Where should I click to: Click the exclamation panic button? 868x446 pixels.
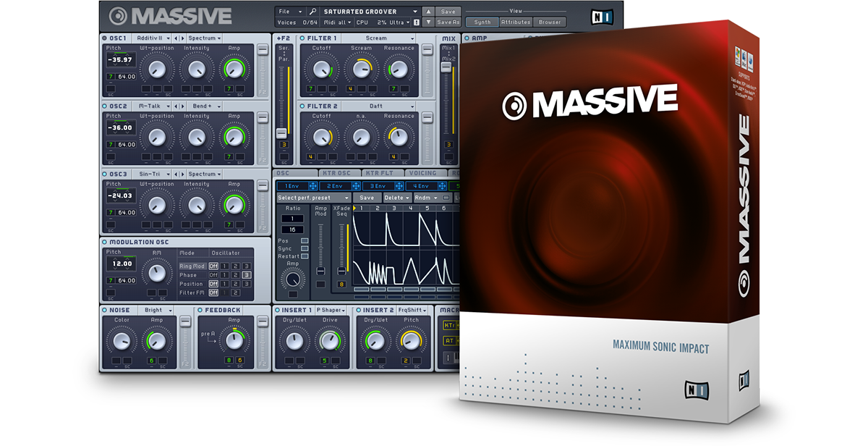click(417, 22)
